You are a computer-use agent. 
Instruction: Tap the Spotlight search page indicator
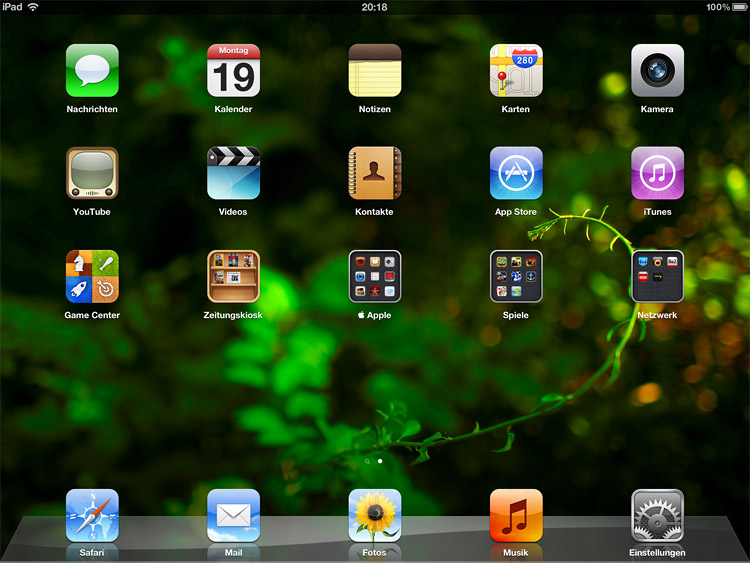367,462
